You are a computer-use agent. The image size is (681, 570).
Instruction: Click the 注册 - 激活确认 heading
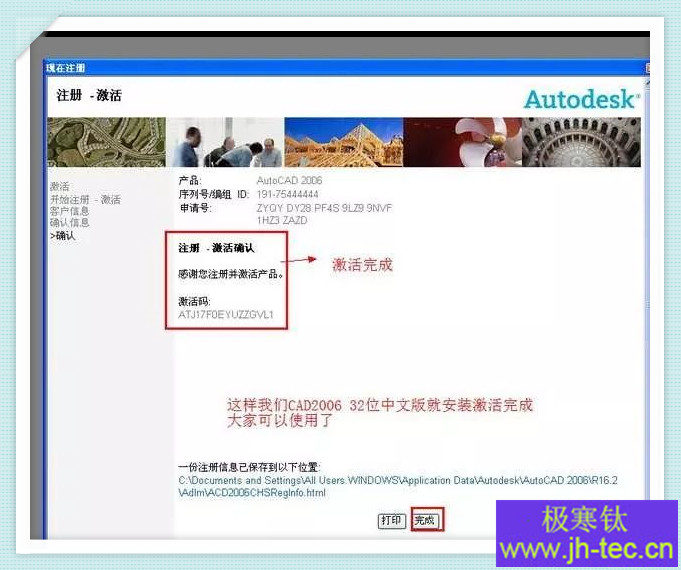click(x=216, y=248)
